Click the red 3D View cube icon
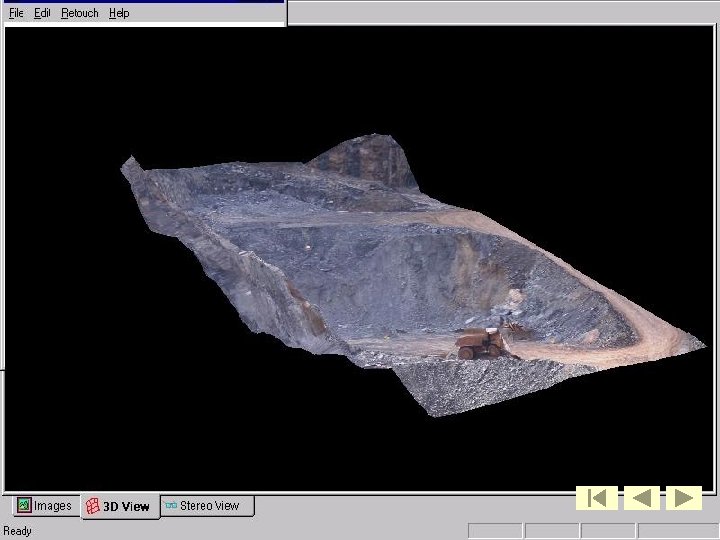The image size is (720, 540). click(x=93, y=507)
